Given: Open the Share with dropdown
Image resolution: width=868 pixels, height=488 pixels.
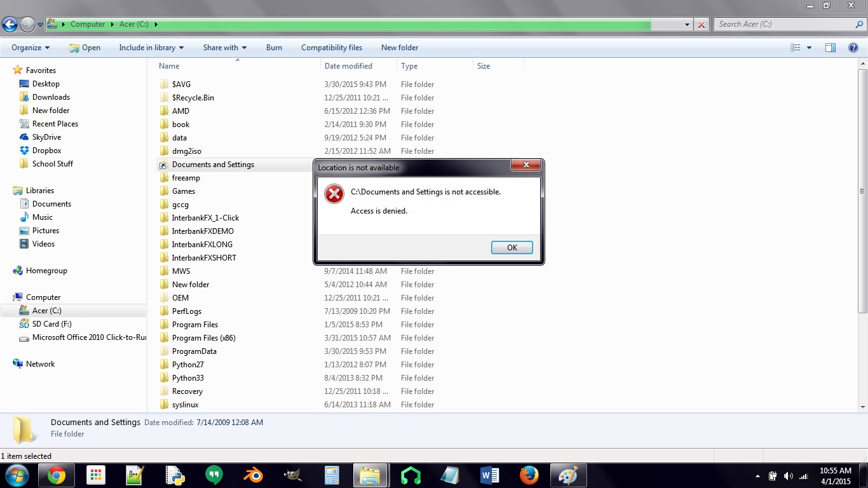Looking at the screenshot, I should tap(224, 48).
